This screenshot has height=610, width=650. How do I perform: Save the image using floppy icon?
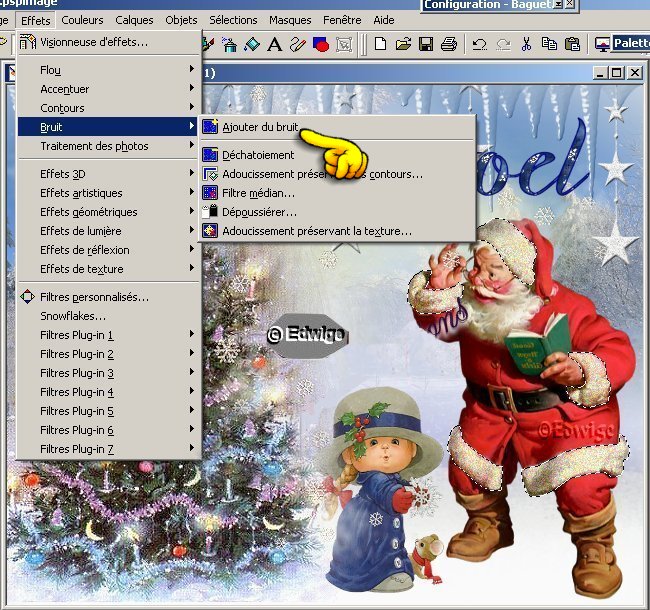426,44
